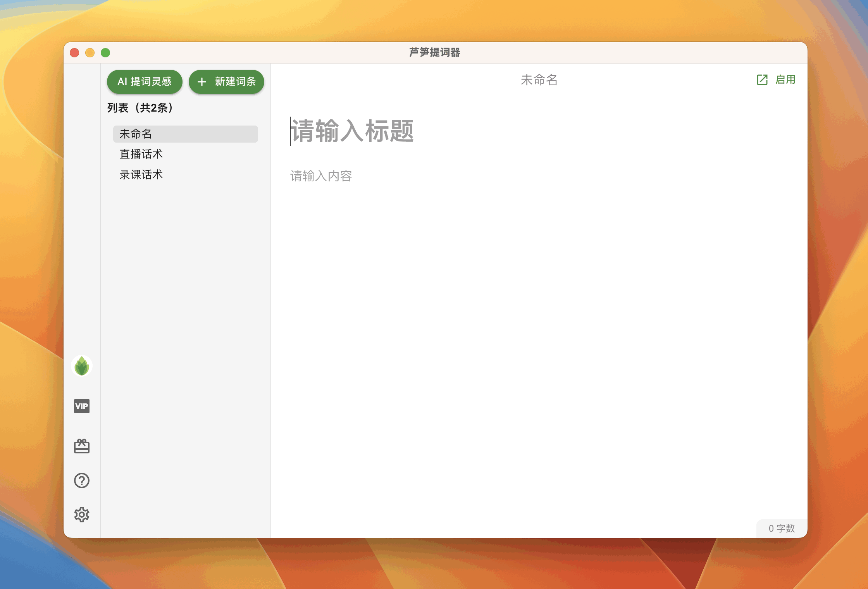Maximize the 芦笋提词器 window
Viewport: 868px width, 589px height.
click(x=105, y=53)
